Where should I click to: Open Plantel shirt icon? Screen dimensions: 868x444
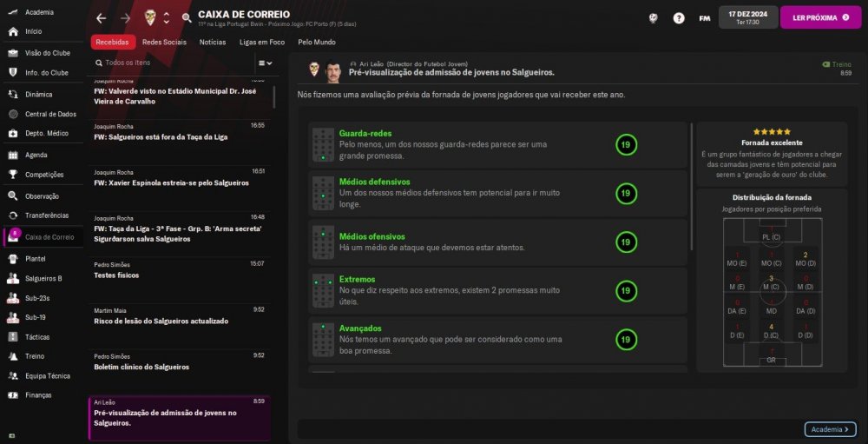click(x=14, y=259)
